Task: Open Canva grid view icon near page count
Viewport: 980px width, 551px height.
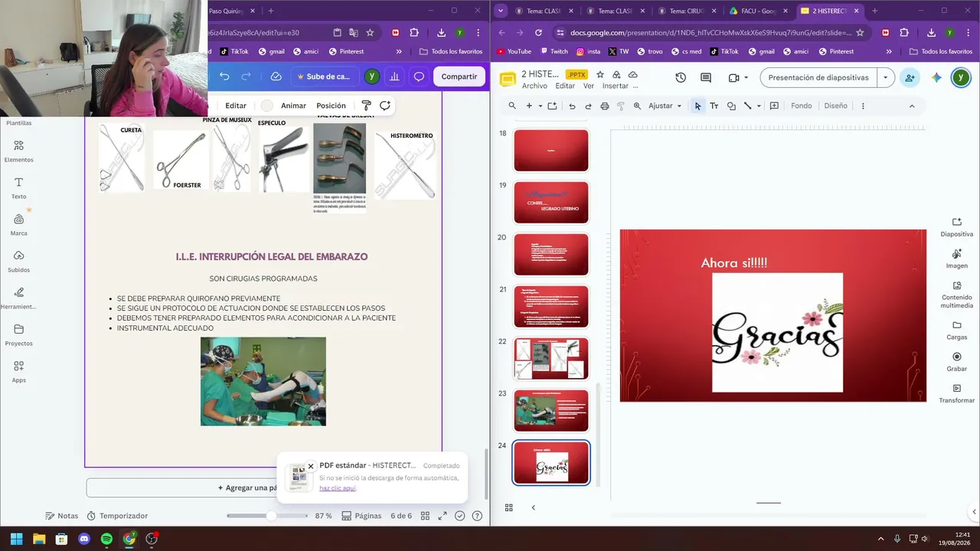Action: [425, 516]
